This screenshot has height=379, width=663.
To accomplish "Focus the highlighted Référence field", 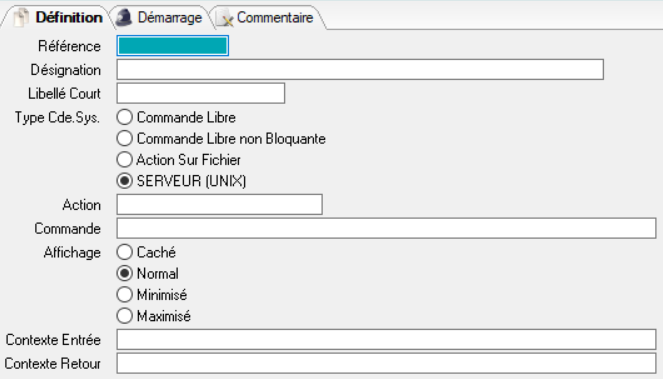I will pyautogui.click(x=173, y=46).
